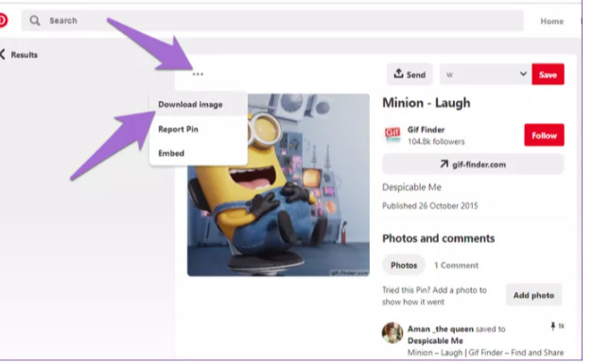Viewport: 592px width, 364px height.
Task: Click Published 26 October 2015 text
Action: point(430,206)
